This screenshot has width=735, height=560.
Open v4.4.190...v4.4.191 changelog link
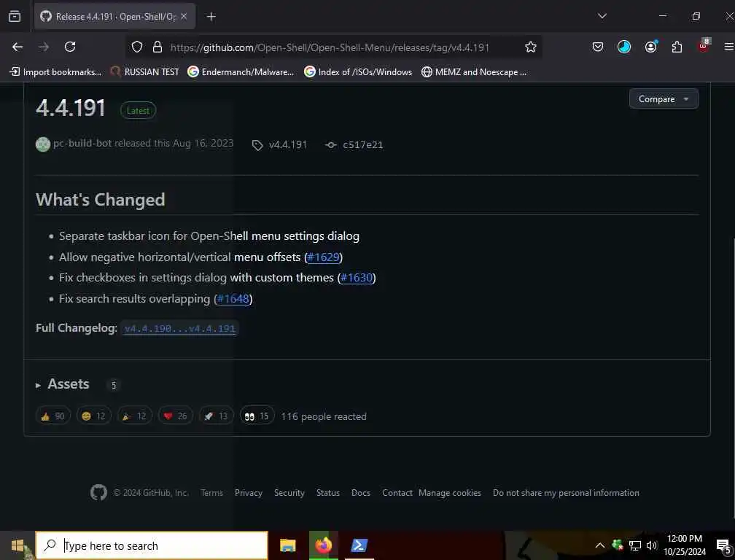[x=179, y=329]
